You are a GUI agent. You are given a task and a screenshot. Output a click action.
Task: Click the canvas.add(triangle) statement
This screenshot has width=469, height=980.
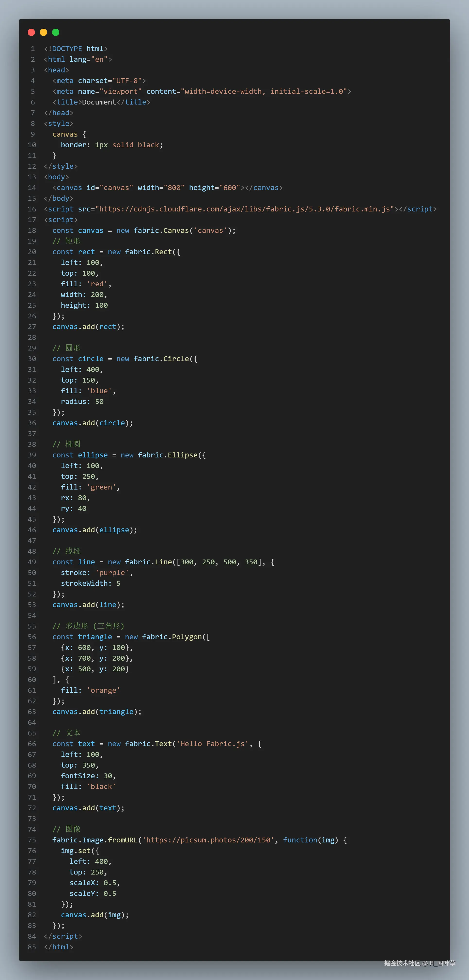pos(97,711)
